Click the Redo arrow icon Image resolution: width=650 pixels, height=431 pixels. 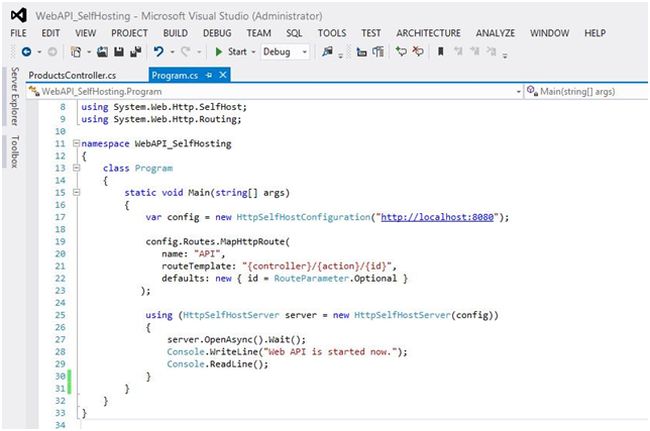click(x=186, y=52)
